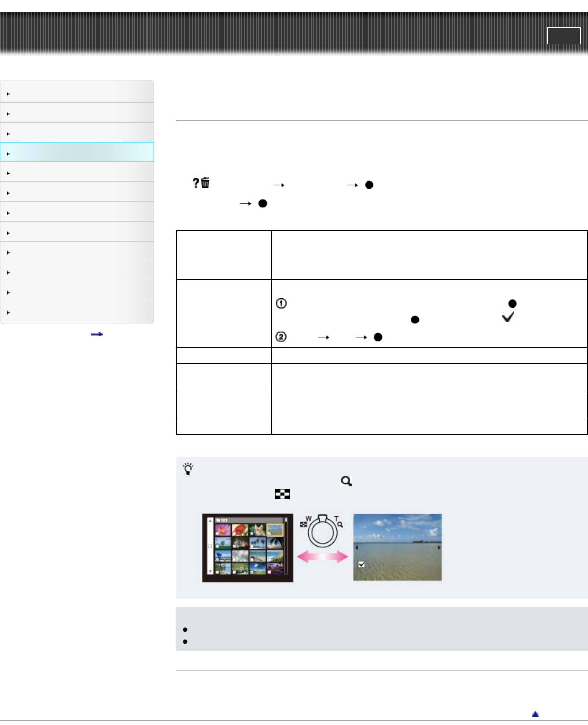Click the check mark icon in the table
The width and height of the screenshot is (588, 725).
coord(508,317)
